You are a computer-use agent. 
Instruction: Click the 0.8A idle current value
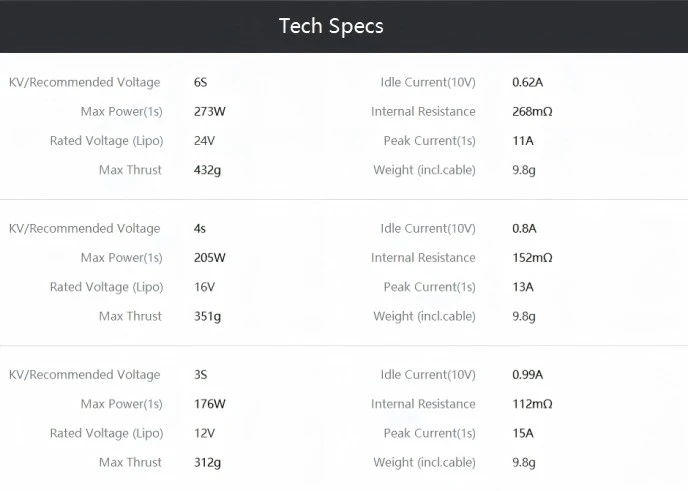524,228
